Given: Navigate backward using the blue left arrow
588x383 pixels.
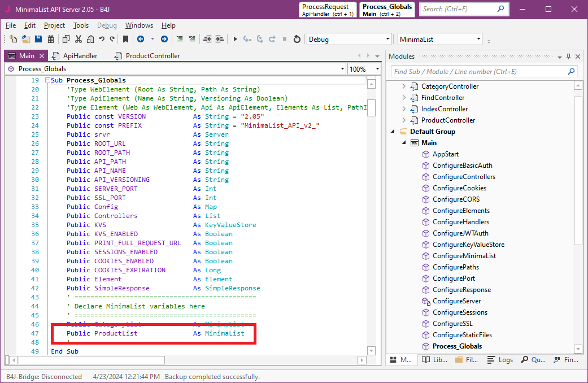Looking at the screenshot, I should [140, 39].
